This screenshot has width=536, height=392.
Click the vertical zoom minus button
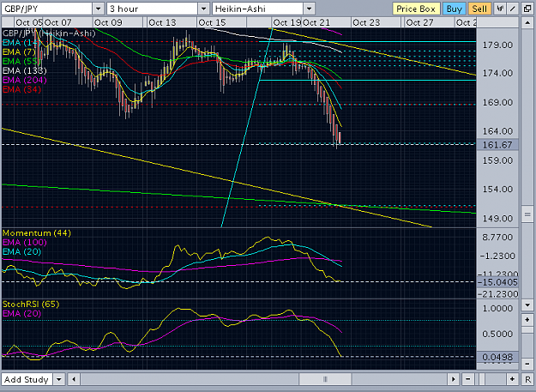click(x=527, y=364)
